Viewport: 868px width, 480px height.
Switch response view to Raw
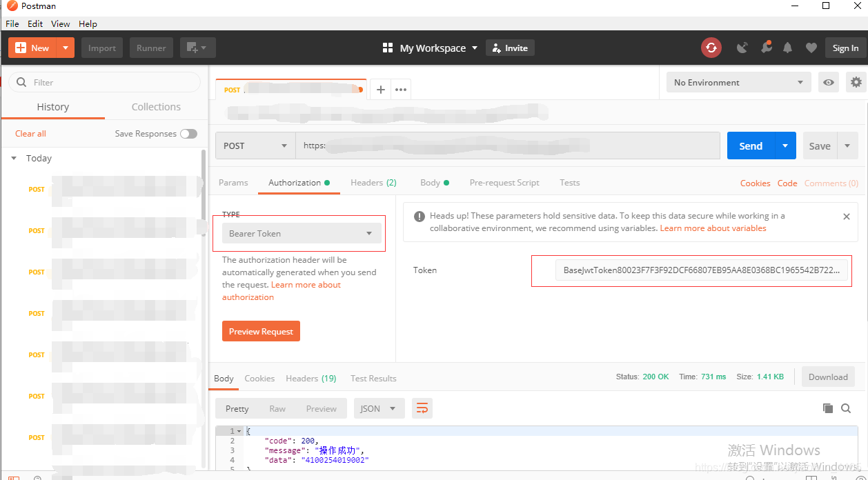[x=277, y=408]
